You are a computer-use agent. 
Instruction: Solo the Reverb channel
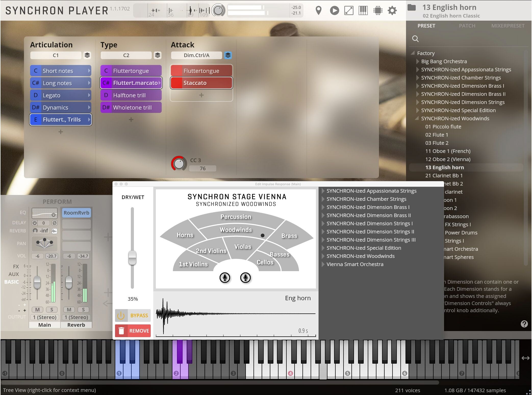click(83, 310)
